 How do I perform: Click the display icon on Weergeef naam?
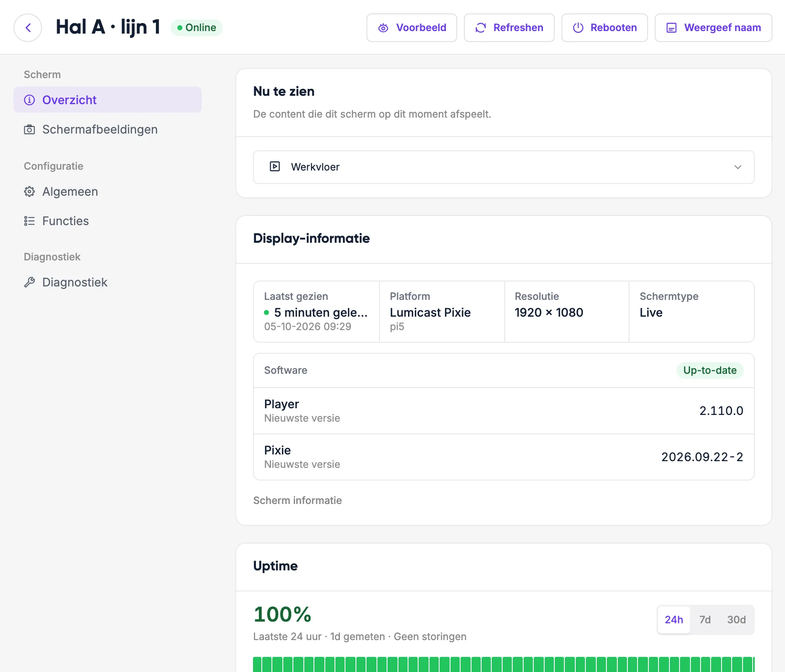tap(671, 28)
